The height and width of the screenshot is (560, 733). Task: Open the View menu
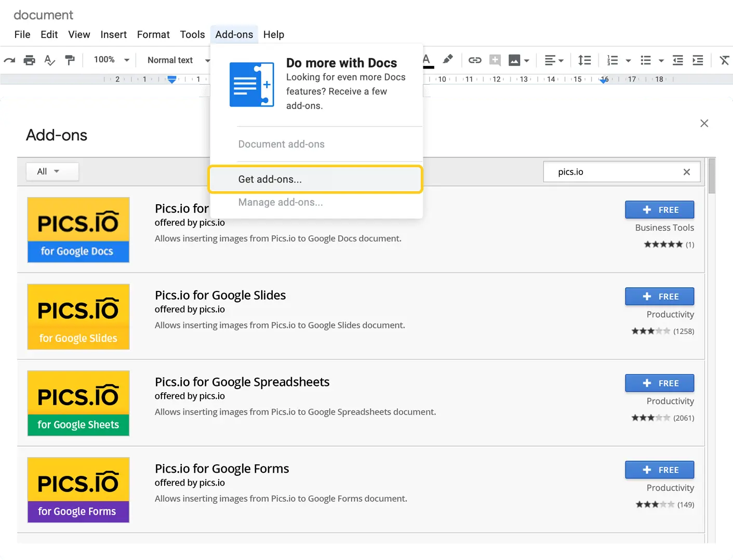(79, 34)
